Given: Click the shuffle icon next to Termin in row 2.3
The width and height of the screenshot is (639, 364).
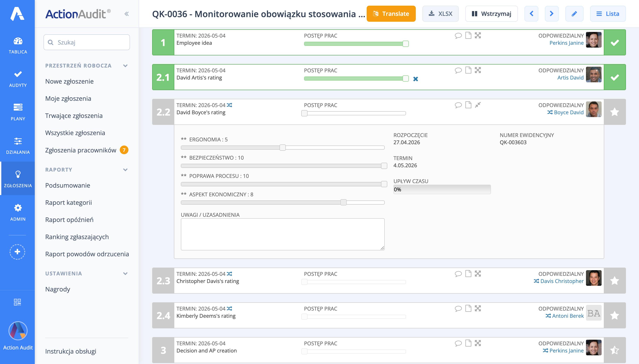Looking at the screenshot, I should (x=230, y=274).
